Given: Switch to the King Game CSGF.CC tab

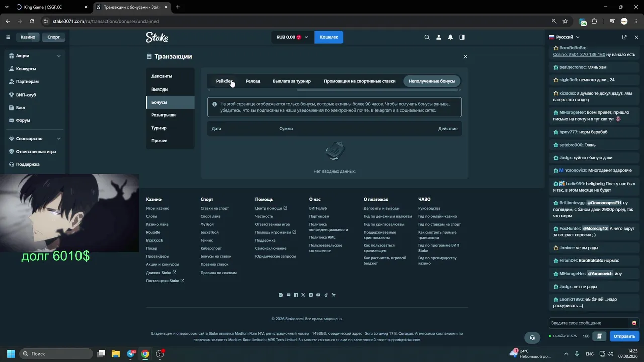Looking at the screenshot, I should [52, 7].
